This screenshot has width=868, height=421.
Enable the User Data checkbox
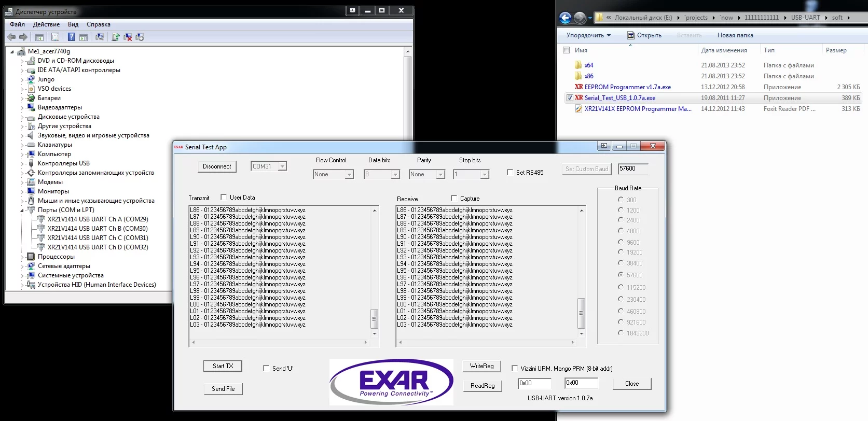pyautogui.click(x=224, y=197)
